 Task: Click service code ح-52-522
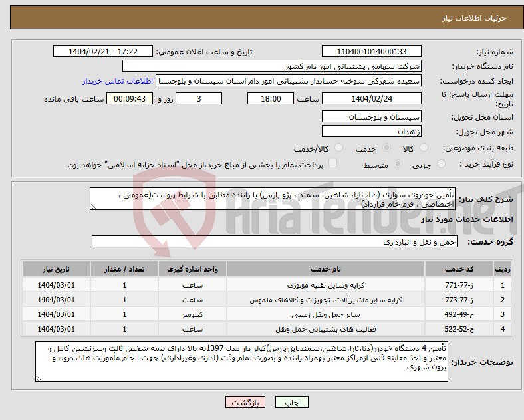pos(459,329)
